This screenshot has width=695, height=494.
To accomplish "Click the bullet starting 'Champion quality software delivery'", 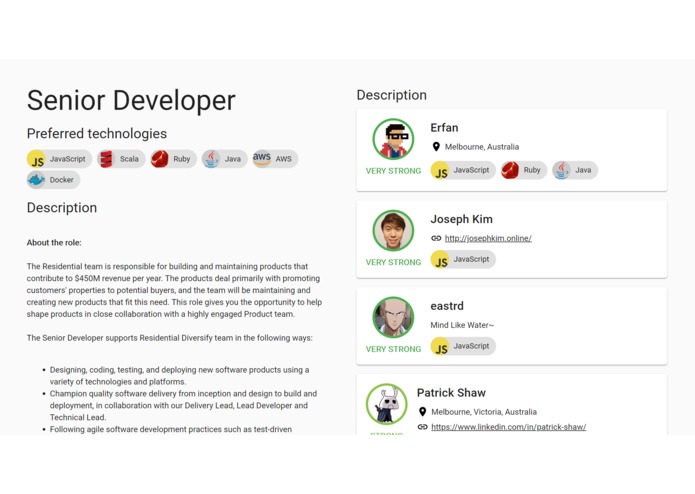I will [183, 405].
